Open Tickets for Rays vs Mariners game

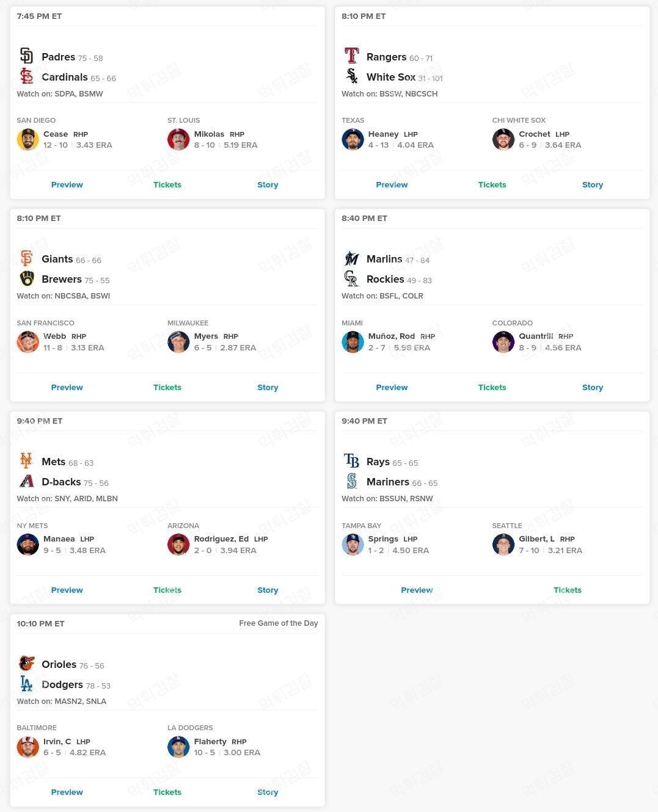coord(567,590)
